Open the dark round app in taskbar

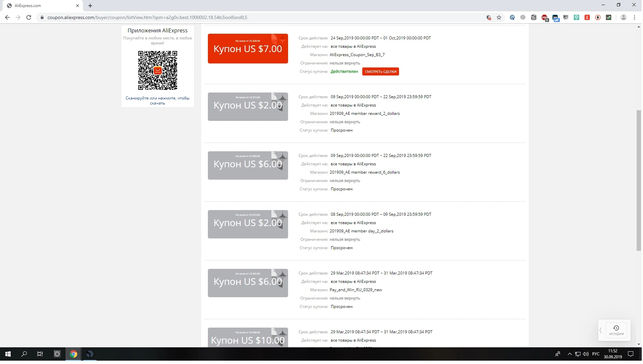pos(90,354)
